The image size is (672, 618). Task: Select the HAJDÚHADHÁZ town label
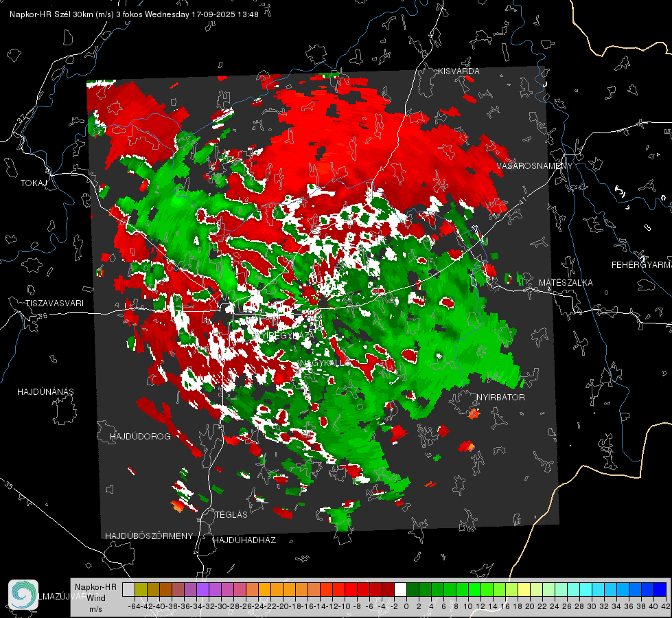(244, 540)
